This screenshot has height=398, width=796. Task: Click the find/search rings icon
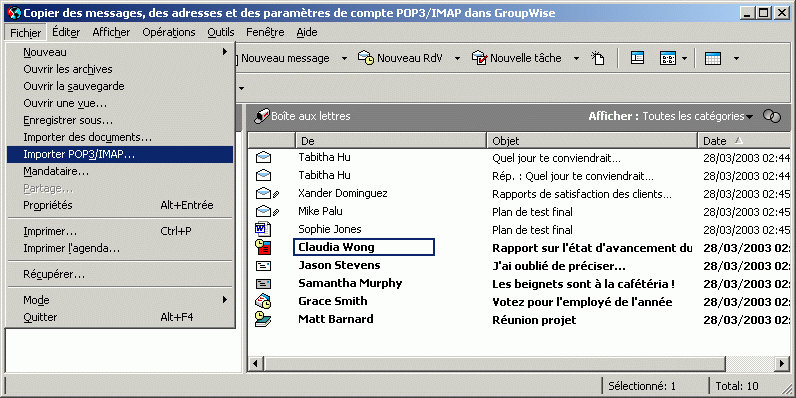(x=772, y=116)
